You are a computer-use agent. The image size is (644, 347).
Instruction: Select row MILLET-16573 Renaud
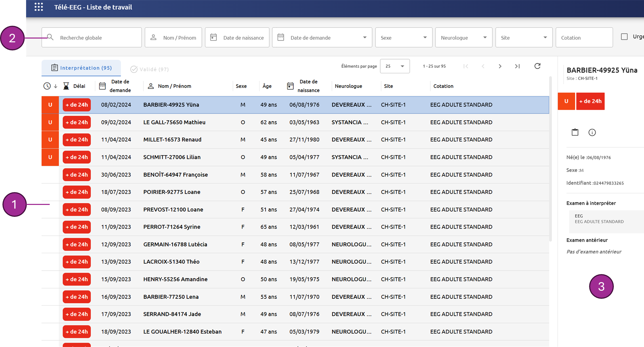click(295, 140)
